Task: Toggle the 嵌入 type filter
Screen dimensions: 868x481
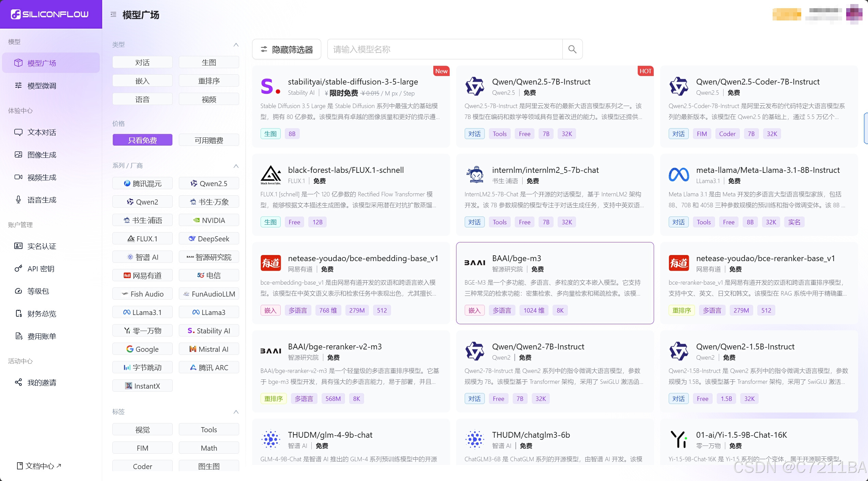Action: [x=142, y=81]
